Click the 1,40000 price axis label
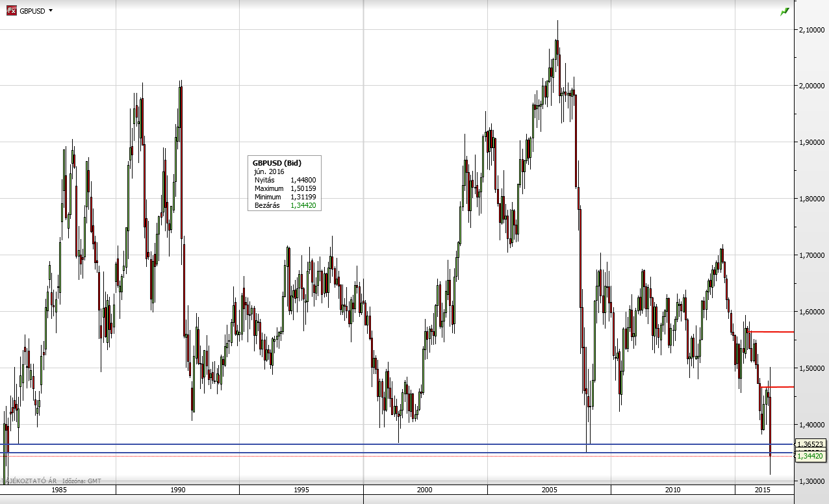Image resolution: width=829 pixels, height=504 pixels. pos(811,425)
